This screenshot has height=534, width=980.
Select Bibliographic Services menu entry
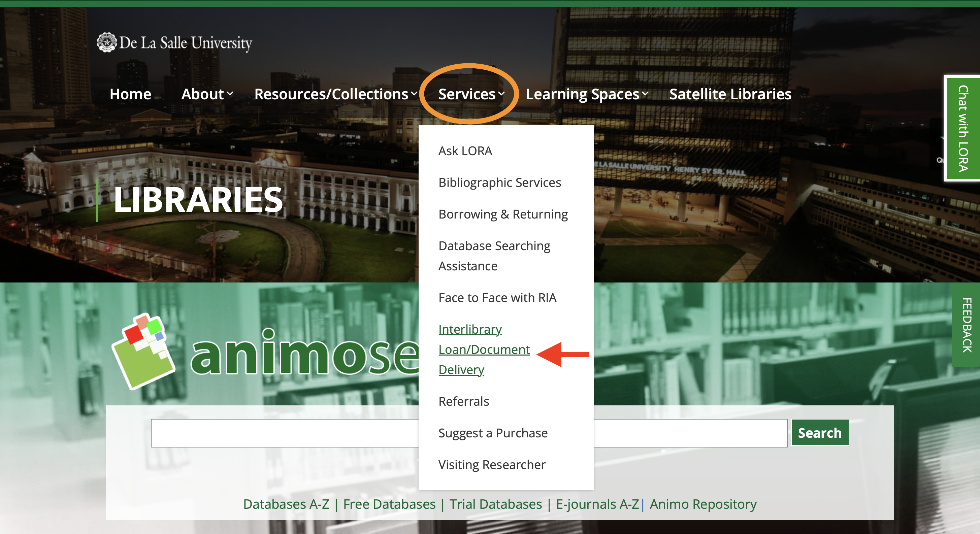click(x=499, y=182)
